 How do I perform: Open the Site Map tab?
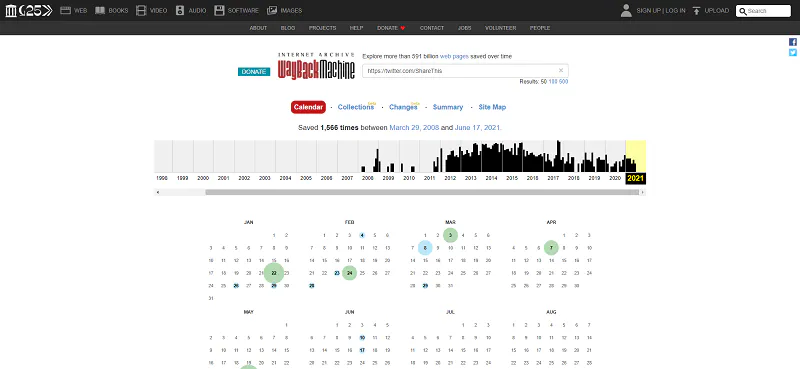tap(492, 107)
